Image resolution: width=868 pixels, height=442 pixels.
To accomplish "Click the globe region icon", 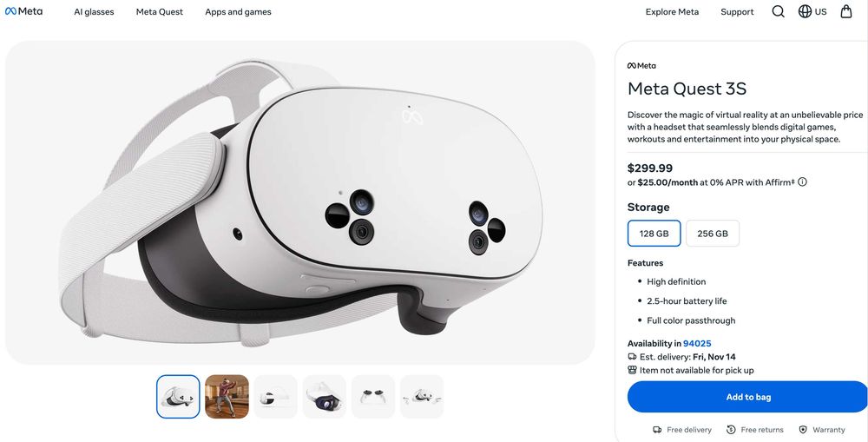I will click(x=805, y=11).
